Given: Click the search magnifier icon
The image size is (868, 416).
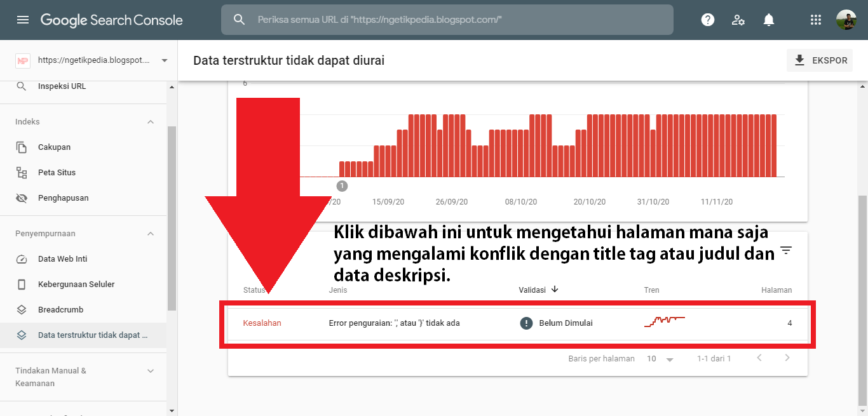Looking at the screenshot, I should [239, 20].
